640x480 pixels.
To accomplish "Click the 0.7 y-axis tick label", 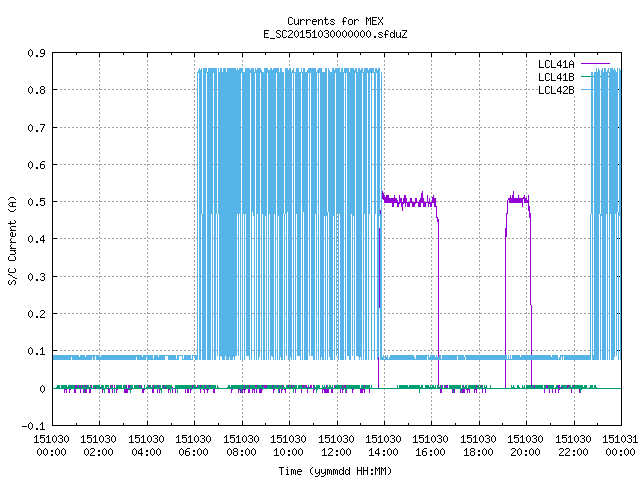I will click(36, 128).
